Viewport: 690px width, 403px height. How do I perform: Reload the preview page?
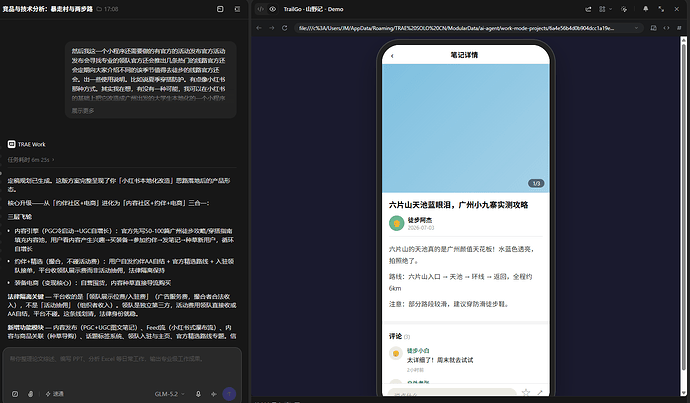pyautogui.click(x=285, y=28)
